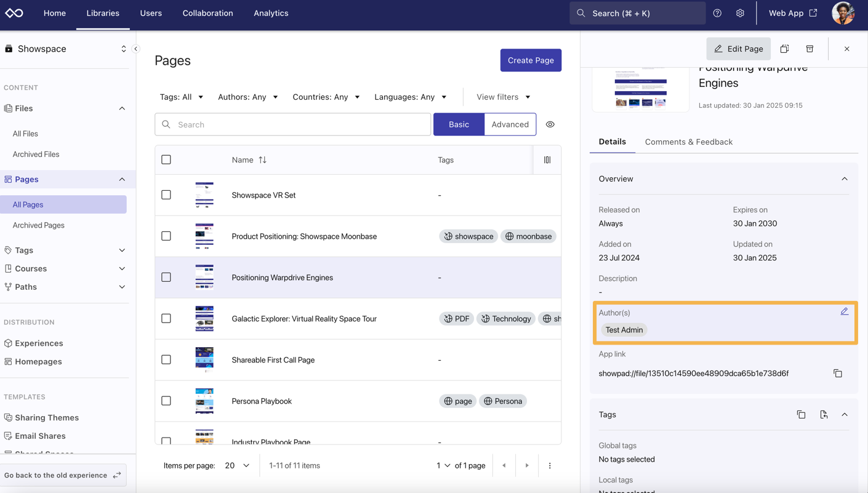
Task: Sort pages by Name using the sort arrows
Action: click(x=263, y=160)
